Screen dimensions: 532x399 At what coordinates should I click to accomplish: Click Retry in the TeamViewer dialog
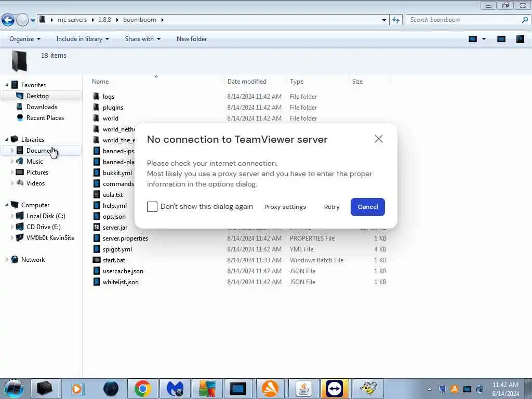click(331, 207)
